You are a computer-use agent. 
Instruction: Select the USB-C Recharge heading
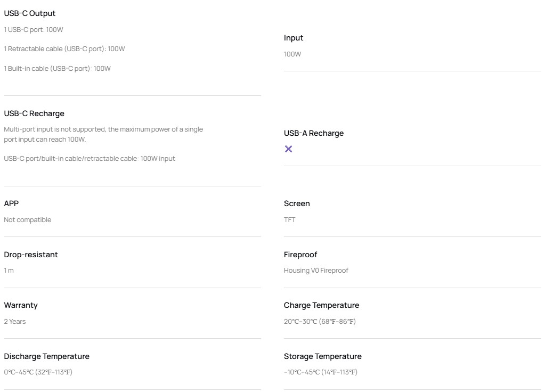(34, 113)
